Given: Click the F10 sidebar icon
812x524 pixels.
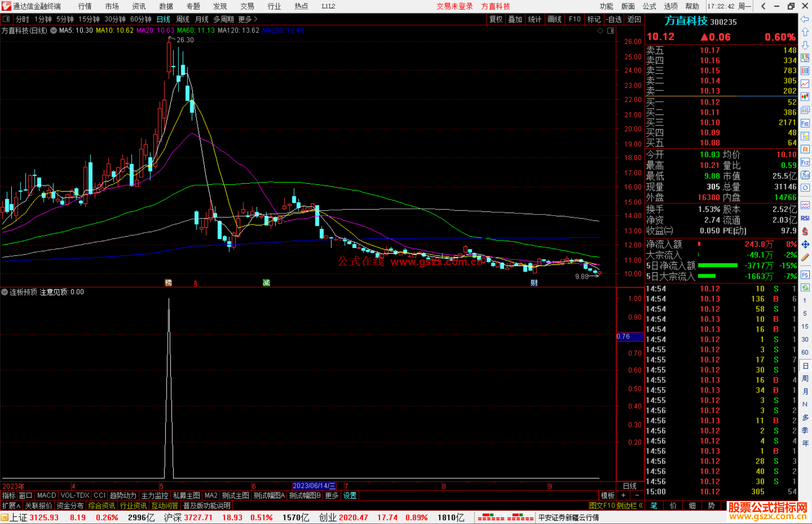Looking at the screenshot, I should [x=805, y=123].
